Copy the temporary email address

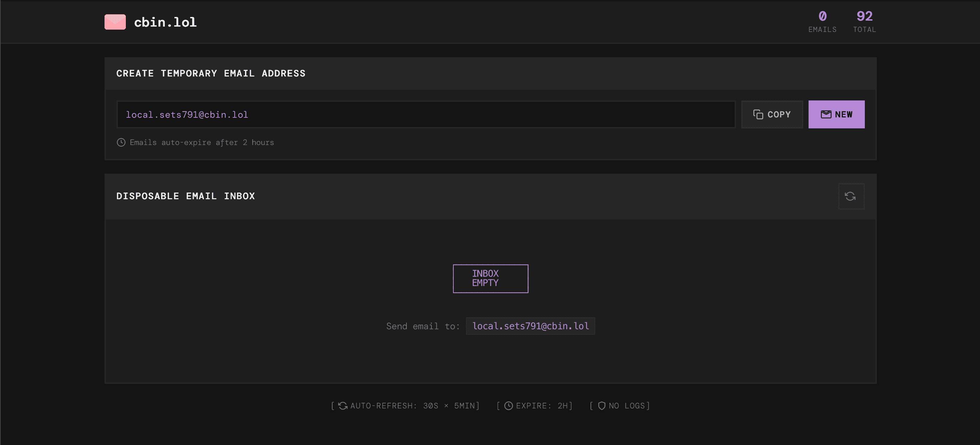point(772,114)
